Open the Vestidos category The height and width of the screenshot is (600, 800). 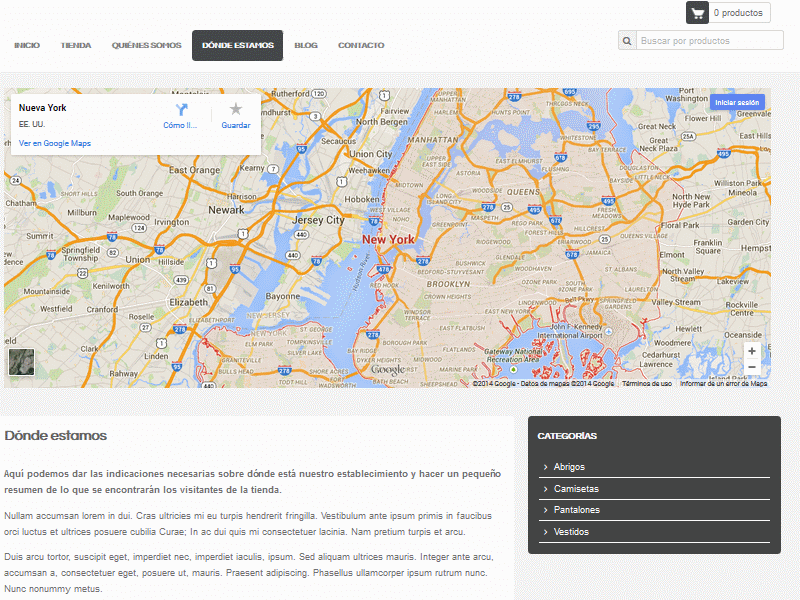[x=571, y=532]
